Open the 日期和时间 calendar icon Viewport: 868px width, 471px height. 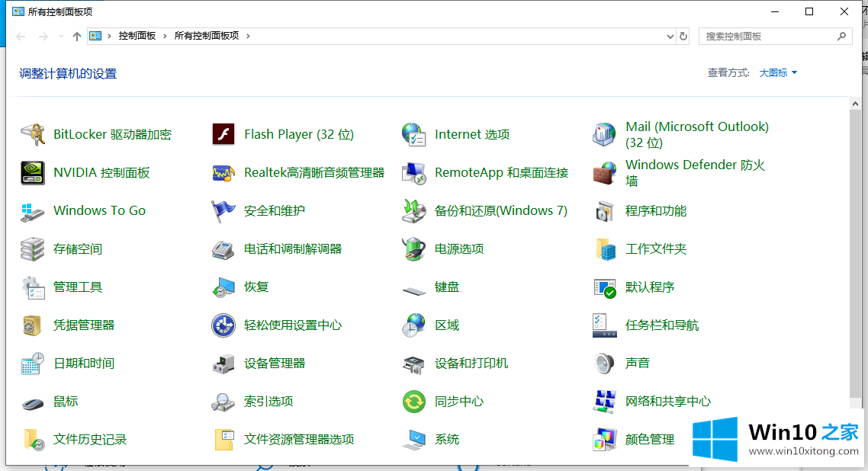point(33,364)
